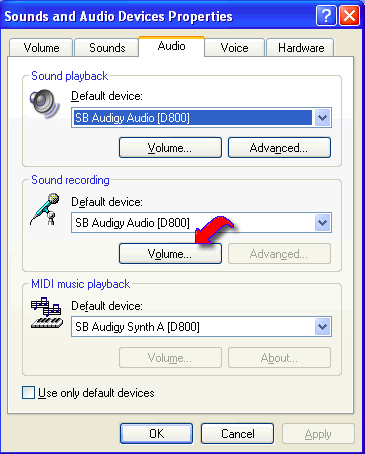
Task: Click the Use only default devices label
Action: (96, 393)
